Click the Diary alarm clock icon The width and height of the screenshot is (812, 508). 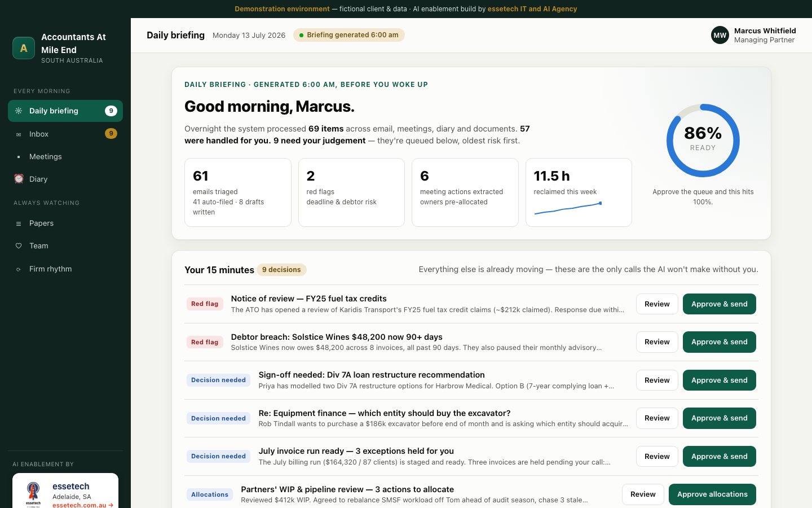click(19, 179)
